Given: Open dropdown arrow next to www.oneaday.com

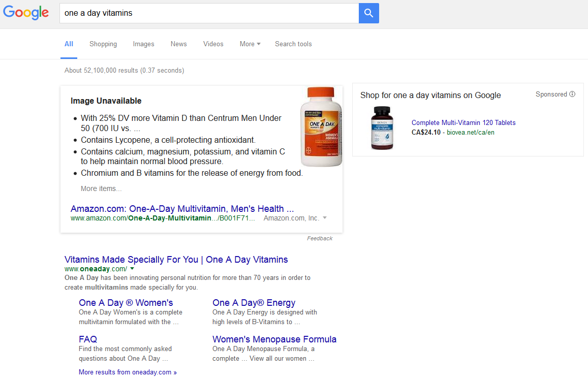Looking at the screenshot, I should [132, 269].
